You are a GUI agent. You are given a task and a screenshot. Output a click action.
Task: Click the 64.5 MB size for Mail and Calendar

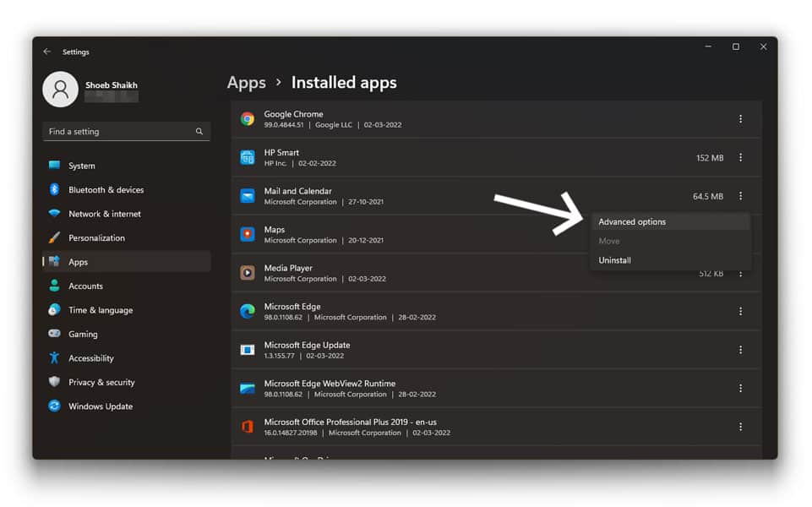click(x=708, y=196)
